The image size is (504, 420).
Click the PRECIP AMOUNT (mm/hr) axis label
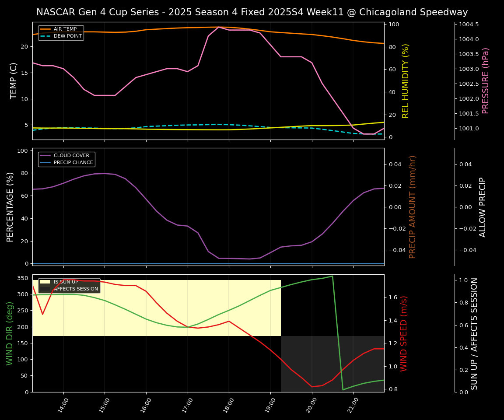[x=413, y=206]
